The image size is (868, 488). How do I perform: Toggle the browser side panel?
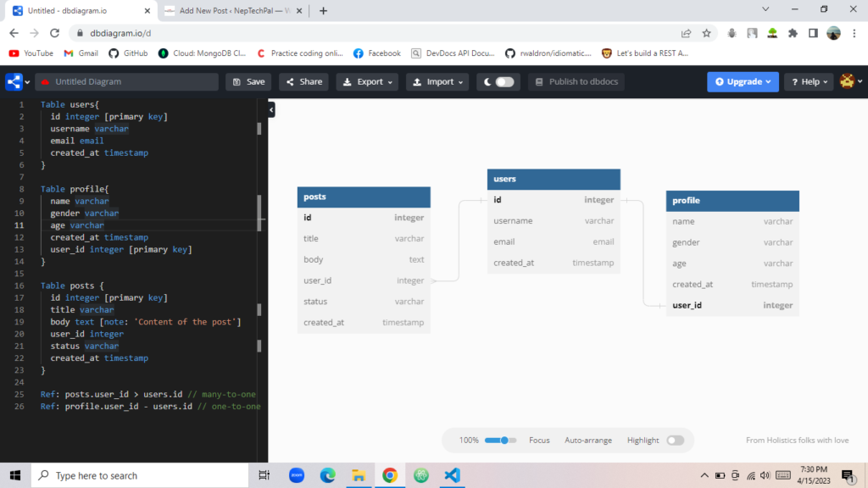coord(813,33)
